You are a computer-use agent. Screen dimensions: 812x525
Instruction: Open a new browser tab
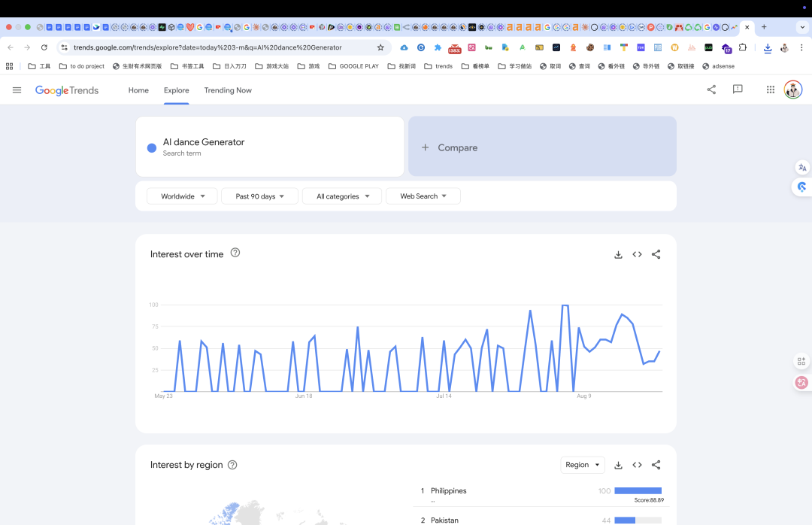[764, 27]
